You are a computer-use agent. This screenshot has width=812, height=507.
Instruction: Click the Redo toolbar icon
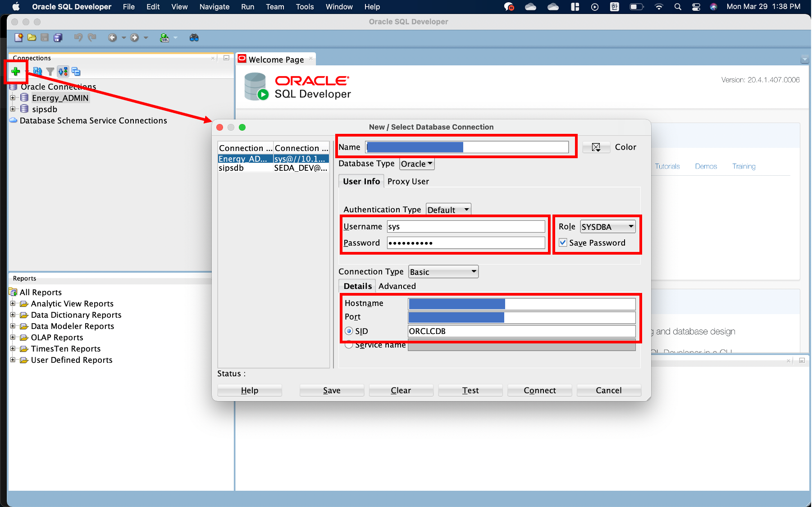(92, 38)
